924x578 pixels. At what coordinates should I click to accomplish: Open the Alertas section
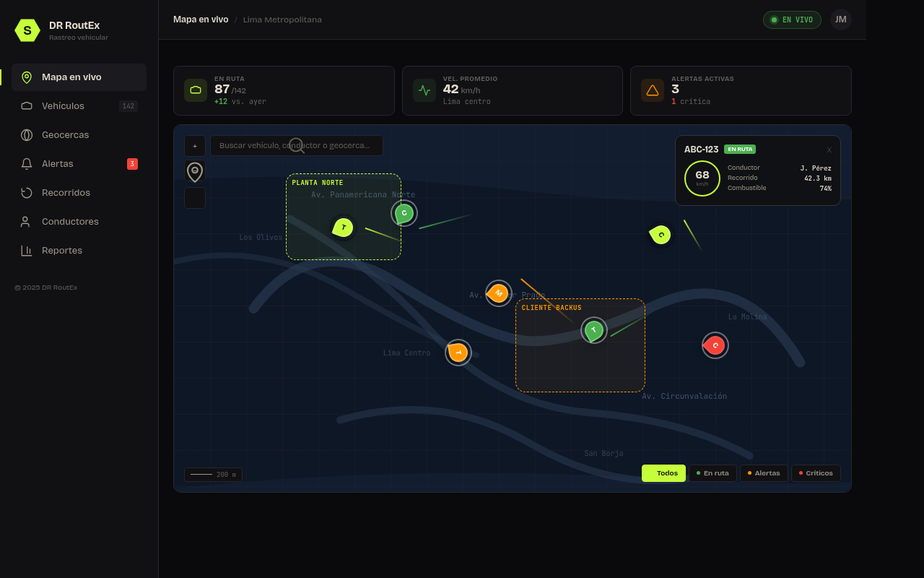[79, 164]
